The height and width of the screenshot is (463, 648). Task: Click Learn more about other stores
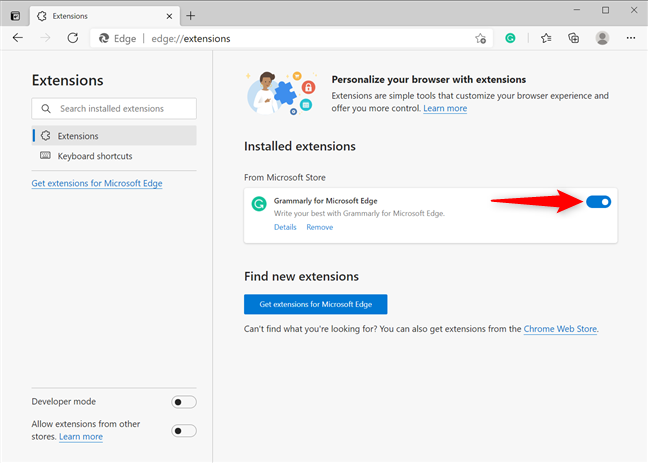81,437
